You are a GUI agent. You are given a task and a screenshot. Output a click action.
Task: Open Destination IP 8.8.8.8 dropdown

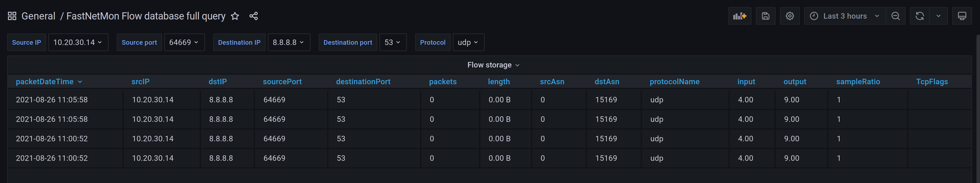(289, 43)
